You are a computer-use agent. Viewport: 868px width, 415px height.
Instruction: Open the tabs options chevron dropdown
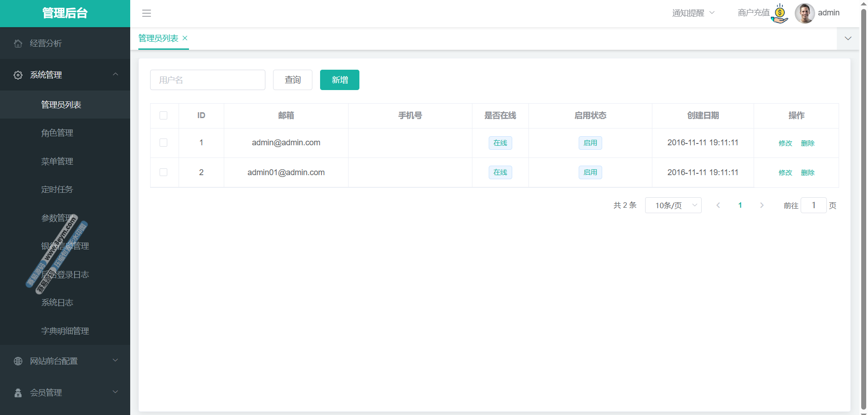(848, 38)
